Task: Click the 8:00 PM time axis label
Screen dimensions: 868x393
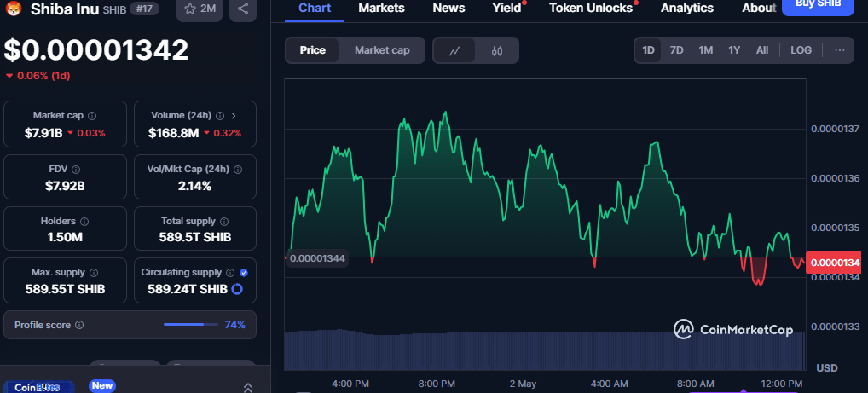Action: 437,384
